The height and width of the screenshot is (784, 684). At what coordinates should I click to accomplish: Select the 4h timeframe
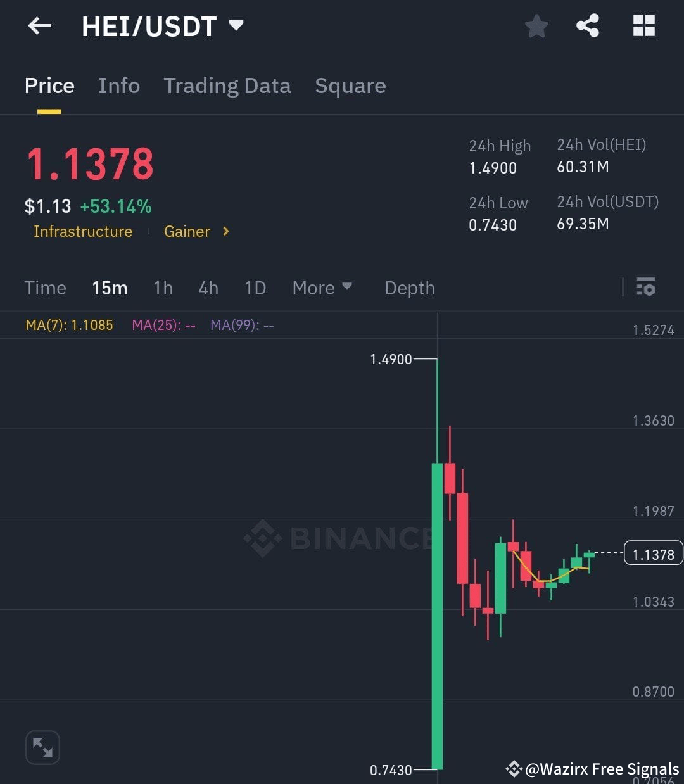tap(208, 288)
